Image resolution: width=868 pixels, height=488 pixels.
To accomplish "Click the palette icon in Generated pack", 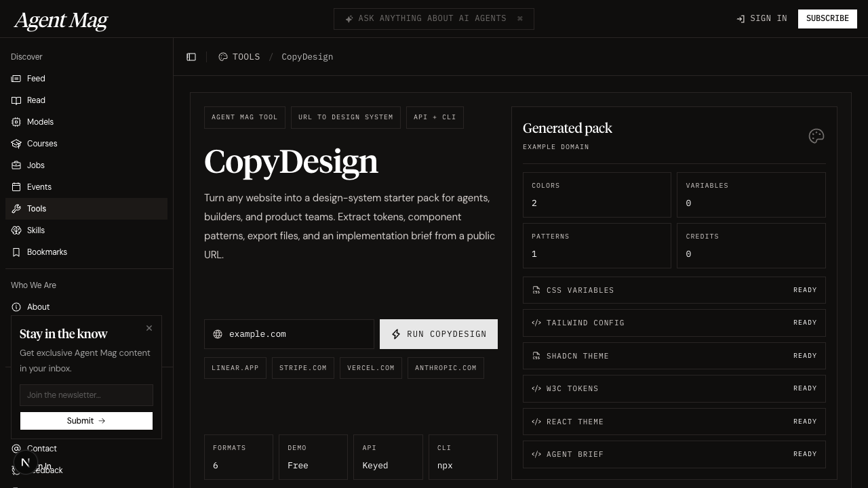I will point(816,136).
